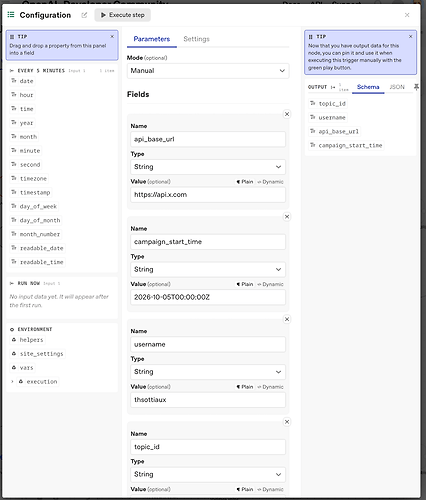Viewport: 426px width, 500px height.
Task: Edit the campaign_start_time name input
Action: pos(208,242)
